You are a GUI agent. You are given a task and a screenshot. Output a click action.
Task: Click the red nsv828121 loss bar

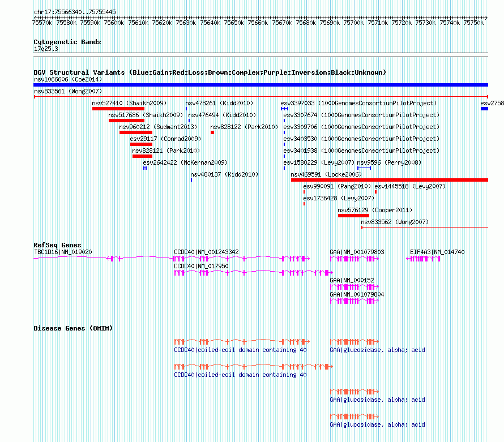[142, 156]
